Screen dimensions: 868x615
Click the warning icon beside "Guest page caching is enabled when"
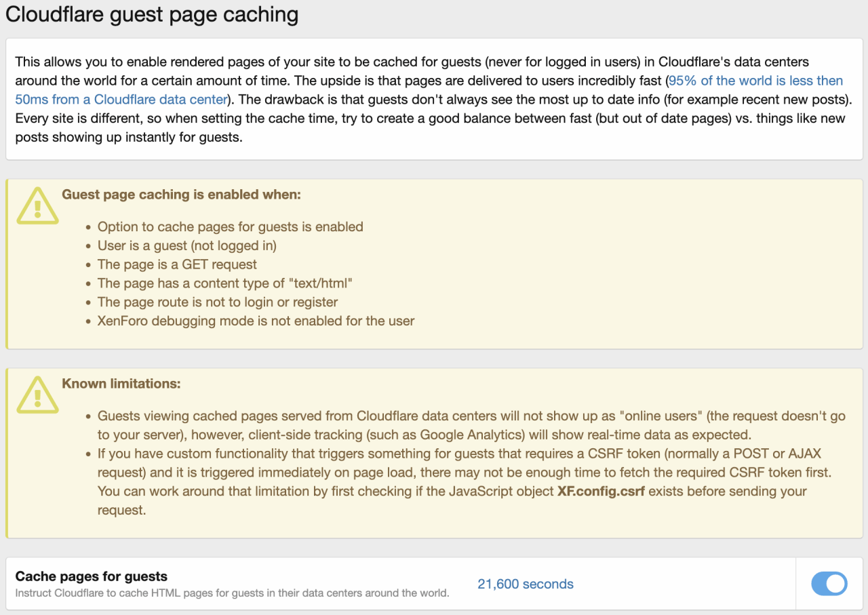[x=38, y=205]
